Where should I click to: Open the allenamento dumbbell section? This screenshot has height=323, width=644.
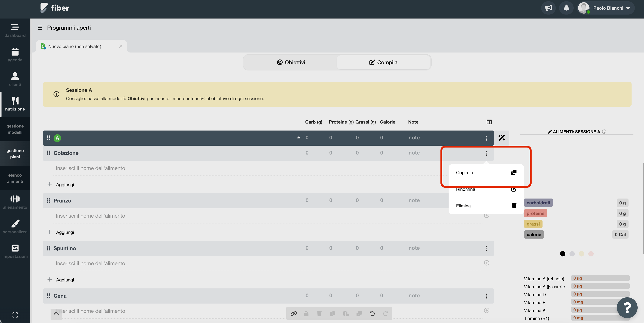point(15,202)
